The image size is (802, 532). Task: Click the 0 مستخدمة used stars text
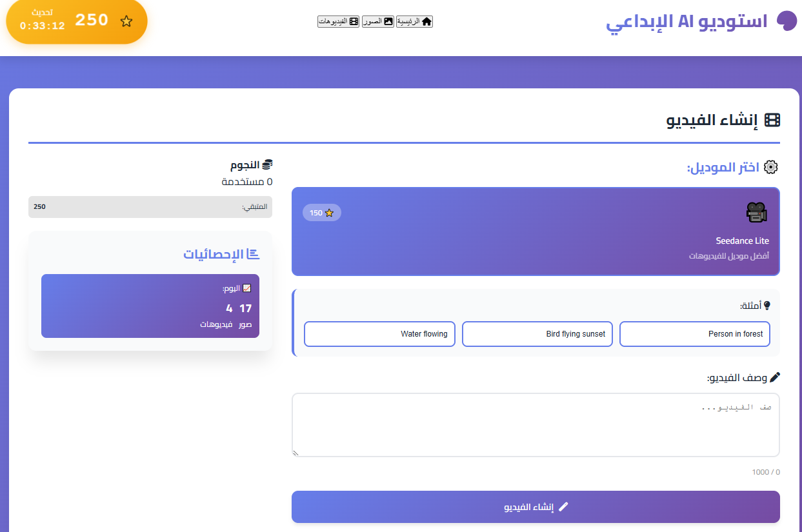tap(247, 182)
